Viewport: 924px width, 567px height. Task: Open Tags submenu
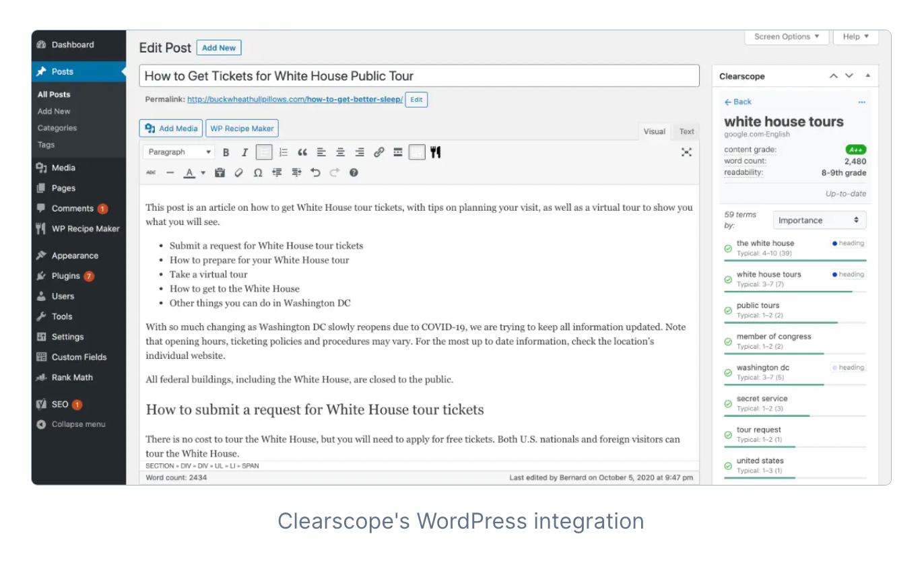(x=46, y=145)
